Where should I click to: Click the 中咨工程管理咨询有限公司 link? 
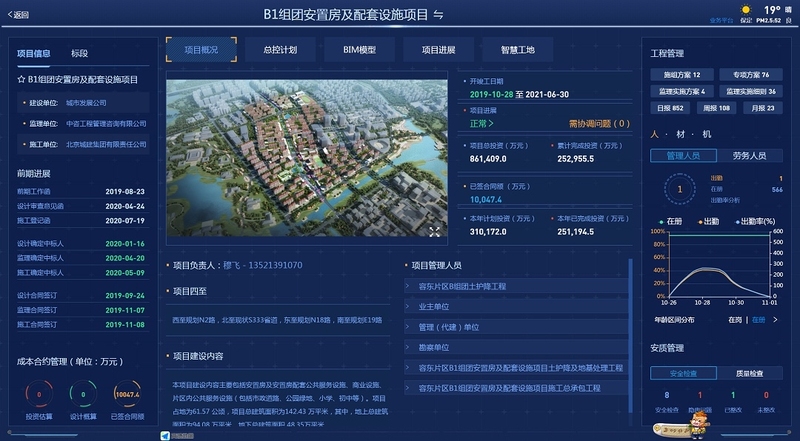point(106,124)
